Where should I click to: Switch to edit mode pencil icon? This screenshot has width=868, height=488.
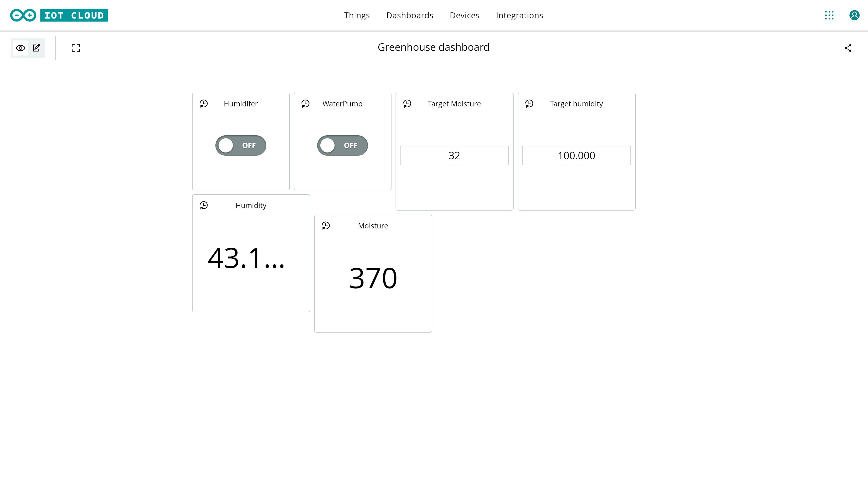(36, 48)
